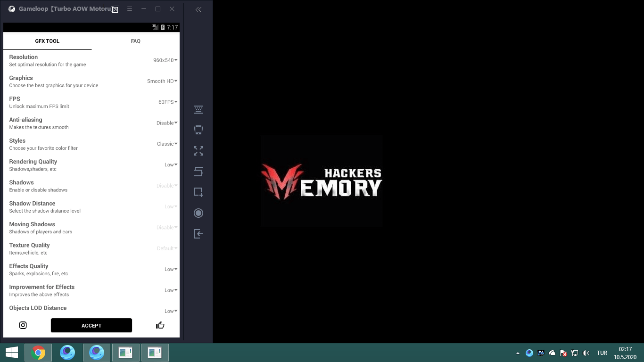Click the "Makes the textures smooth" description
This screenshot has width=644, height=362.
(39, 127)
